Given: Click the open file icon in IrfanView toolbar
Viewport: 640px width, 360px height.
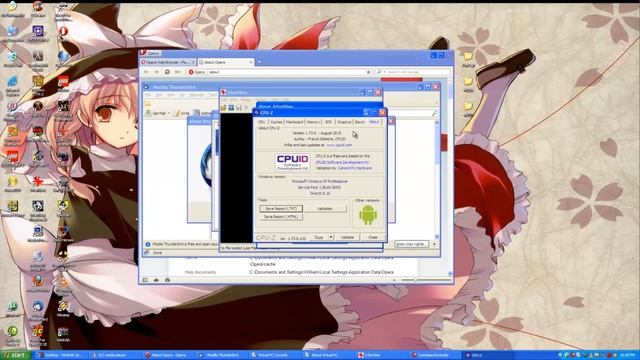Looking at the screenshot, I should tap(224, 107).
